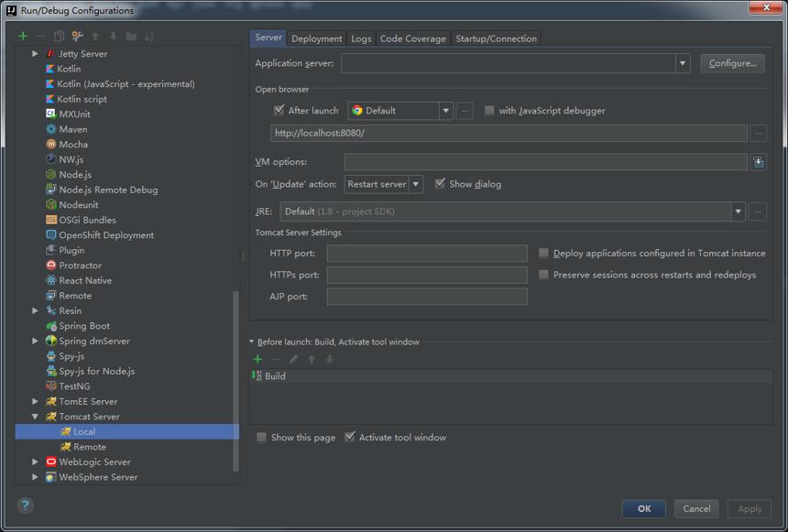
Task: Click the HTTP port input field
Action: (427, 254)
